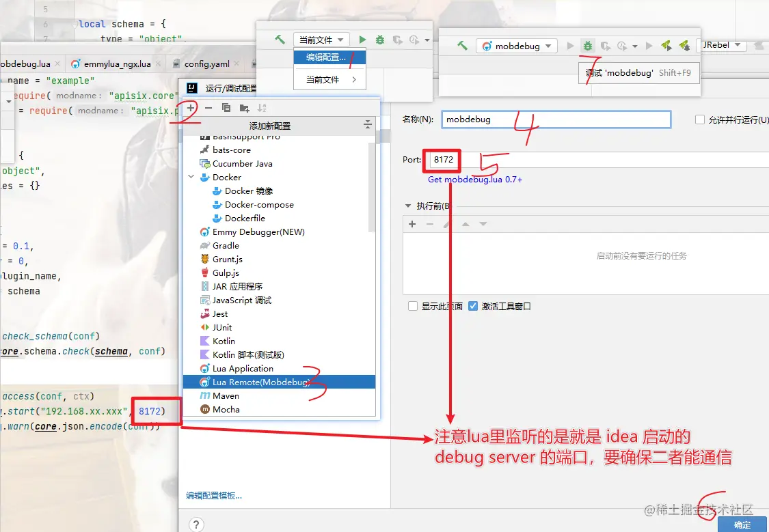Click the Port input field showing 8172

(x=442, y=158)
